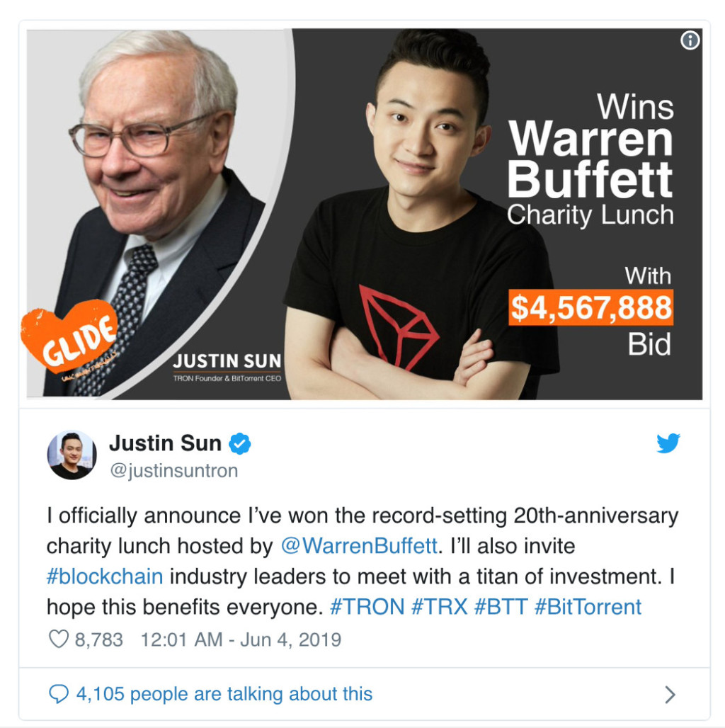725x728 pixels.
Task: Click the blue verified badge
Action: [x=239, y=443]
